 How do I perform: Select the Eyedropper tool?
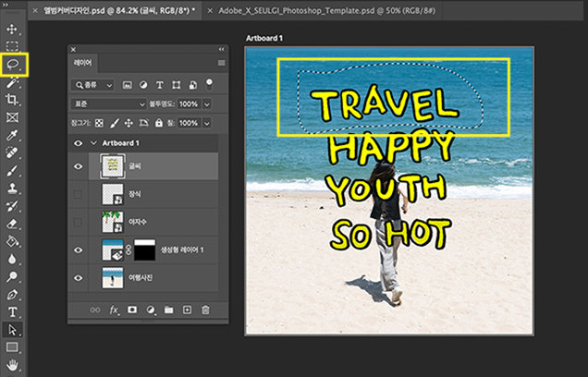tap(12, 135)
